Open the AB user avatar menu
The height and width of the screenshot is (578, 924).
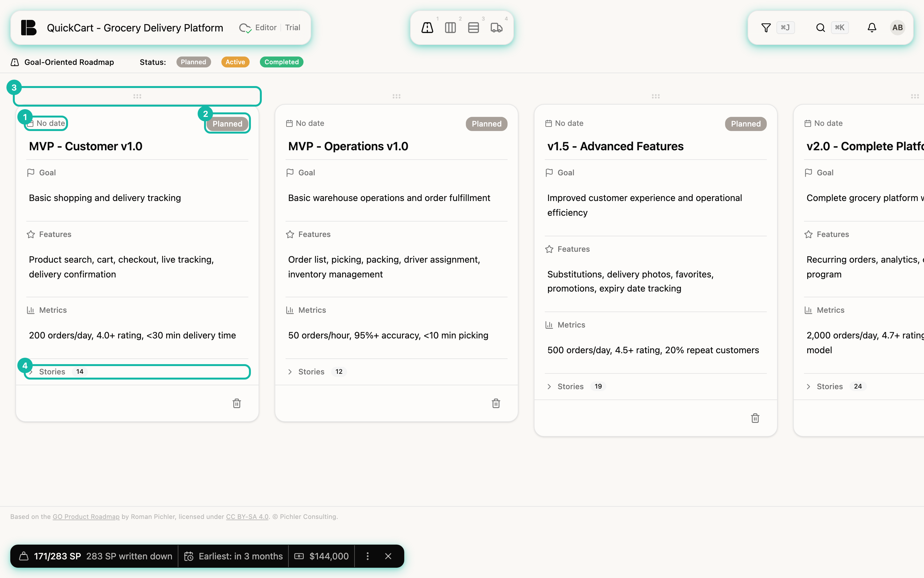pyautogui.click(x=897, y=28)
